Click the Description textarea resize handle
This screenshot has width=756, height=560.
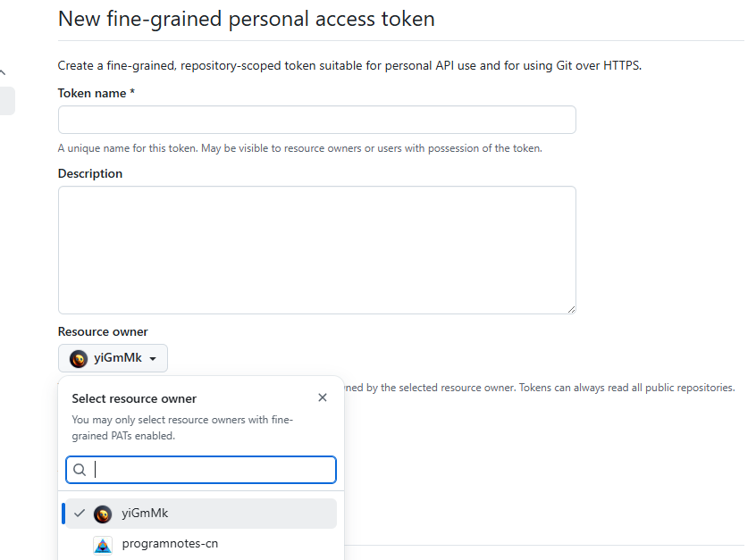pos(571,308)
